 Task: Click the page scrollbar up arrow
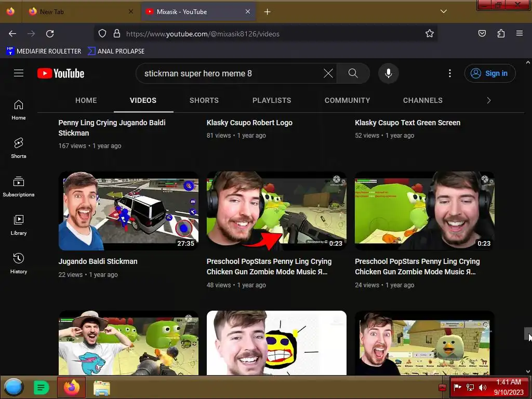528,62
